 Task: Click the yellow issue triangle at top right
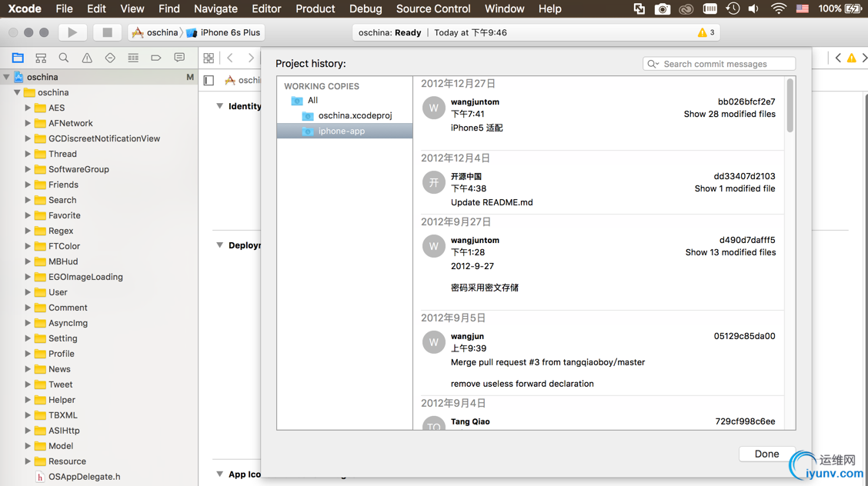(x=851, y=58)
